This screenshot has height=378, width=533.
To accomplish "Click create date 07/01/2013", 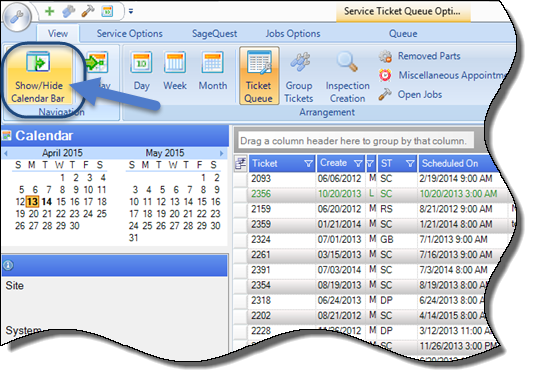I will click(x=339, y=239).
